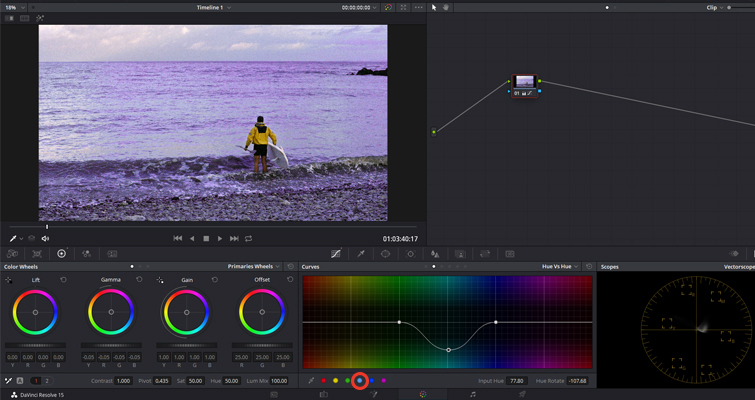This screenshot has height=400, width=755.
Task: Switch to the Media page
Action: 273,395
